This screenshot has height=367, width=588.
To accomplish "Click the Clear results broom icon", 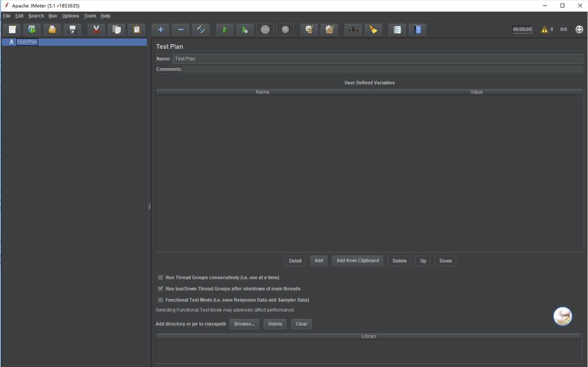I will [x=309, y=30].
